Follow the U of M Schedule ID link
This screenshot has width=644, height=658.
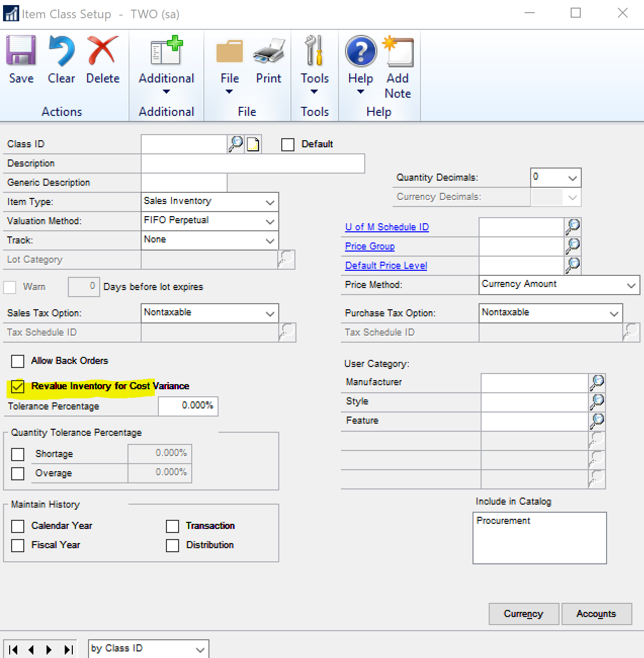click(387, 227)
